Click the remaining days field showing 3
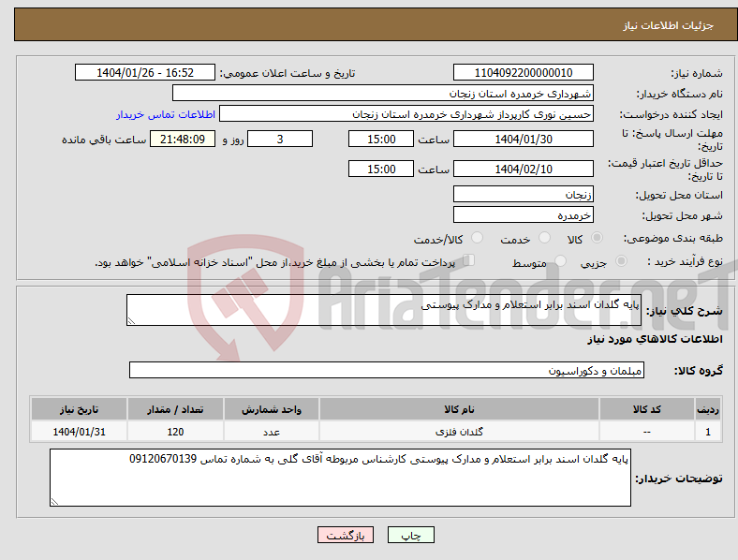Viewport: 738px width, 560px height. (x=280, y=140)
